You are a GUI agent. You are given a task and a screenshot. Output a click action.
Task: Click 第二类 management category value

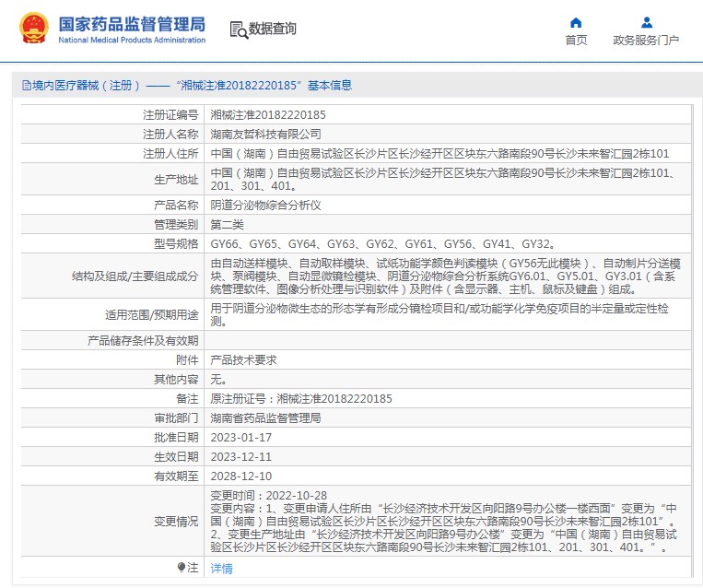click(x=228, y=224)
